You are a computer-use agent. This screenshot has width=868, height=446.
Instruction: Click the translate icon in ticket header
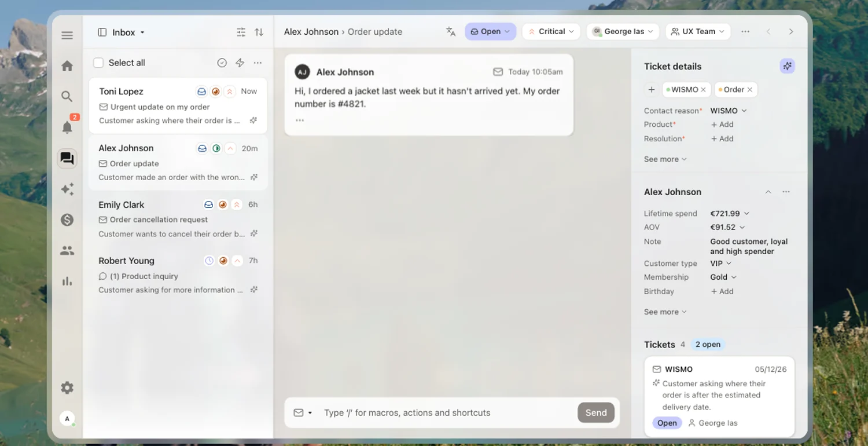pyautogui.click(x=451, y=32)
